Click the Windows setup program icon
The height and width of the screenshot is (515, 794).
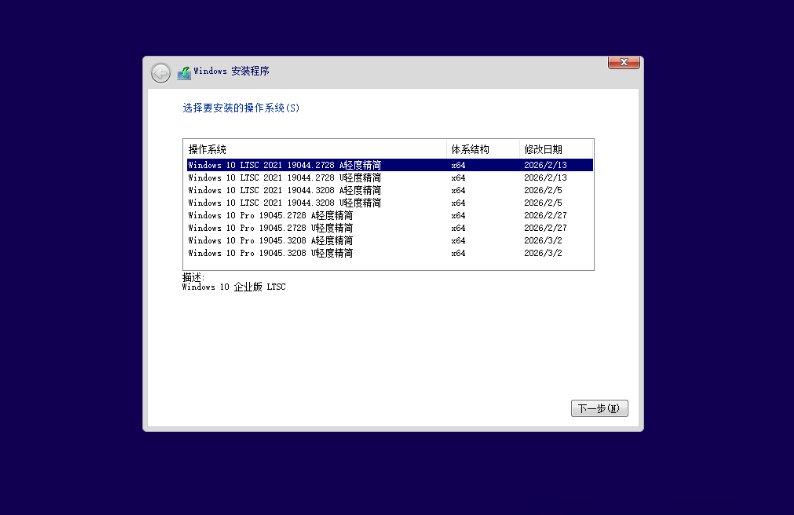(x=184, y=73)
